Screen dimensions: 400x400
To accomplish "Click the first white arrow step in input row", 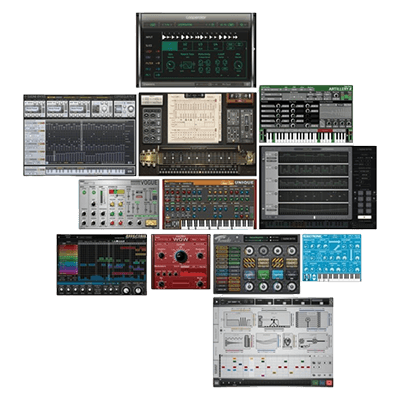I will [x=164, y=37].
